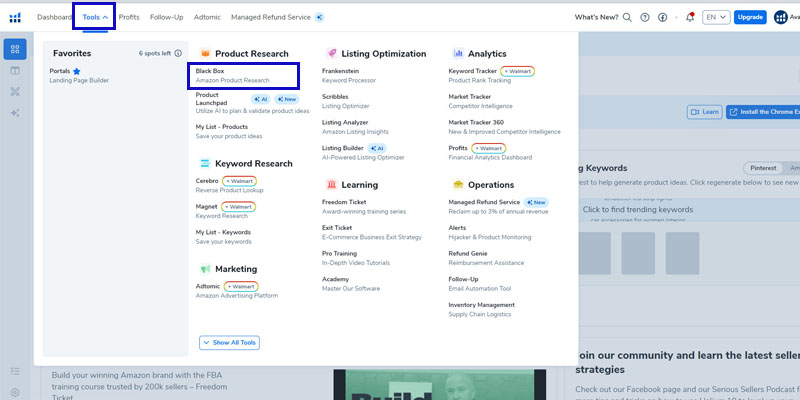Click the Listing Optimization rocket icon
This screenshot has height=400, width=800.
pos(332,53)
